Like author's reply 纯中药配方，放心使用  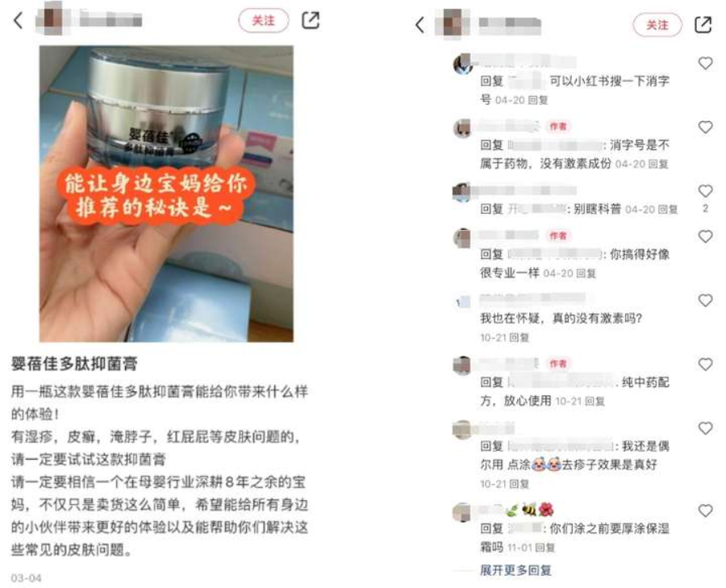click(705, 365)
